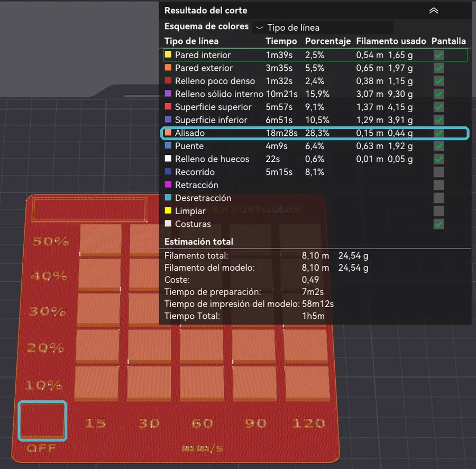Select the 20% row test square above 15
476x469 pixels.
pos(97,346)
